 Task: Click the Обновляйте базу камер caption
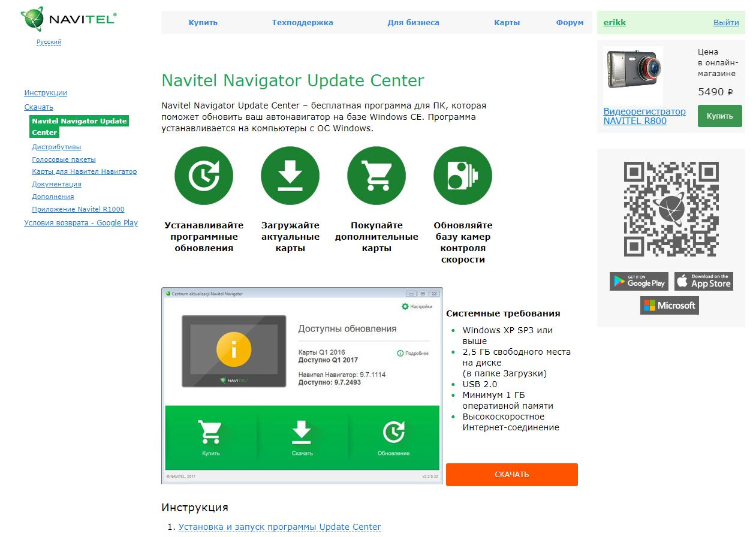click(x=463, y=242)
